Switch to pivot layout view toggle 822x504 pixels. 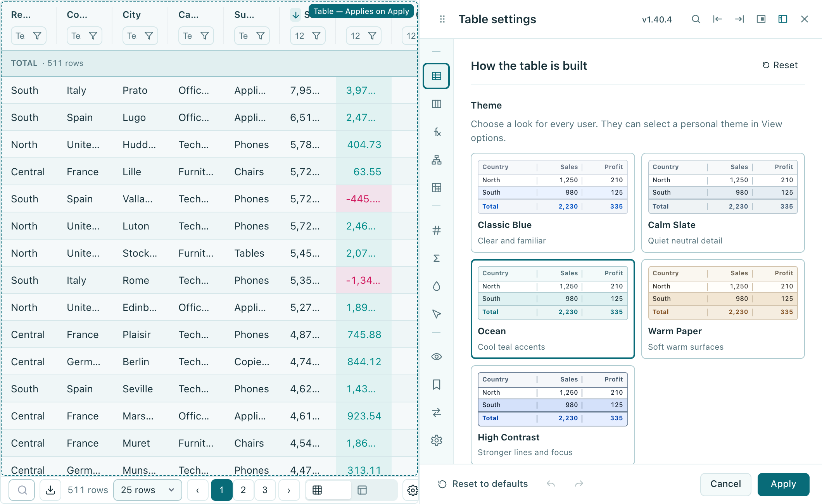pyautogui.click(x=362, y=490)
